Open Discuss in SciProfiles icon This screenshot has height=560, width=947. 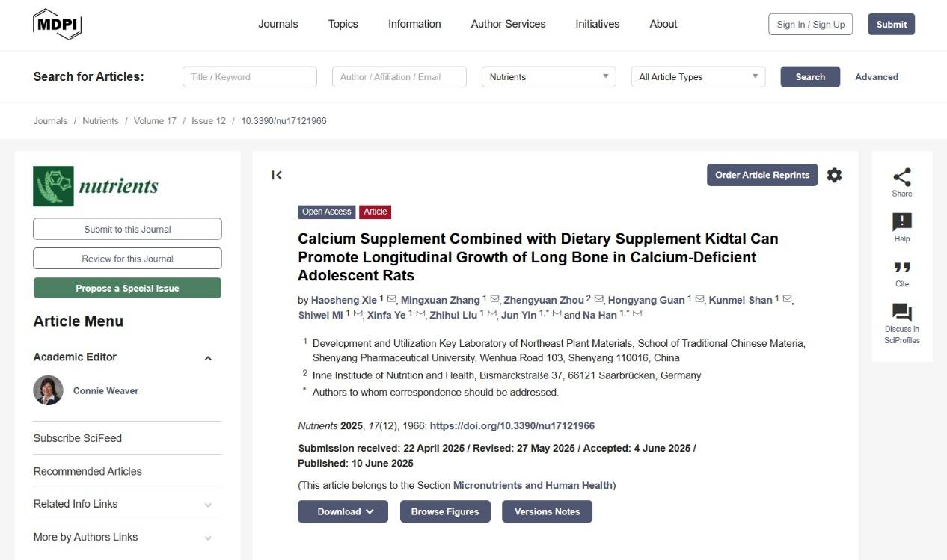[902, 313]
